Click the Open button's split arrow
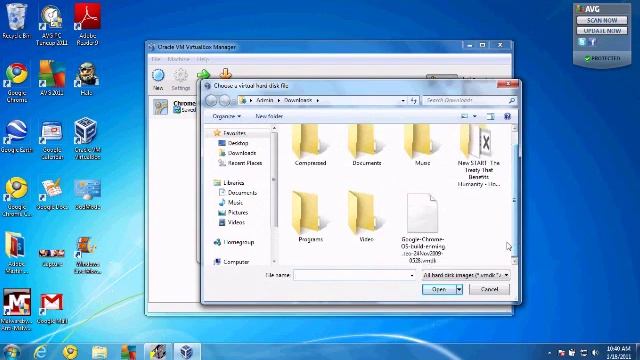This screenshot has height=360, width=640. click(459, 289)
